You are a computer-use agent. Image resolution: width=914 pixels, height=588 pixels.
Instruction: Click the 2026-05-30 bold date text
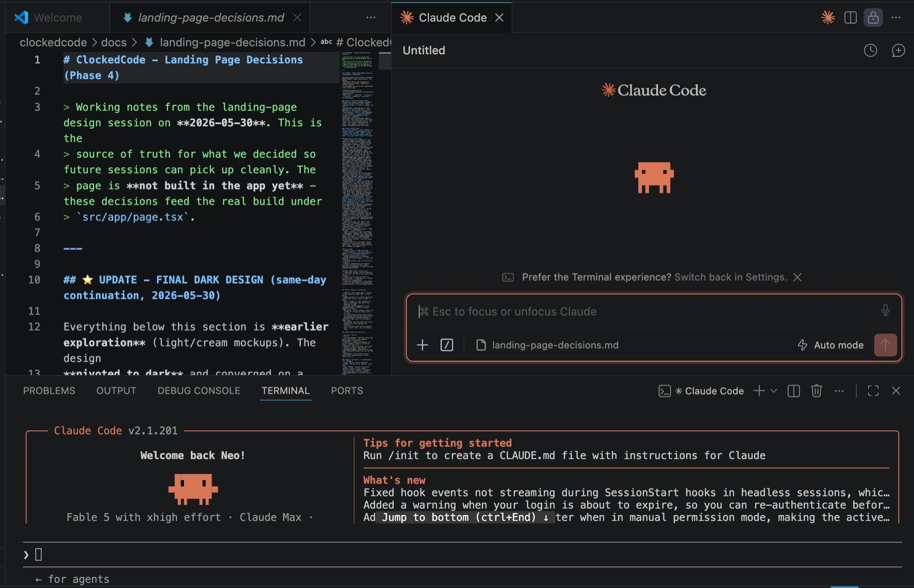(x=221, y=123)
